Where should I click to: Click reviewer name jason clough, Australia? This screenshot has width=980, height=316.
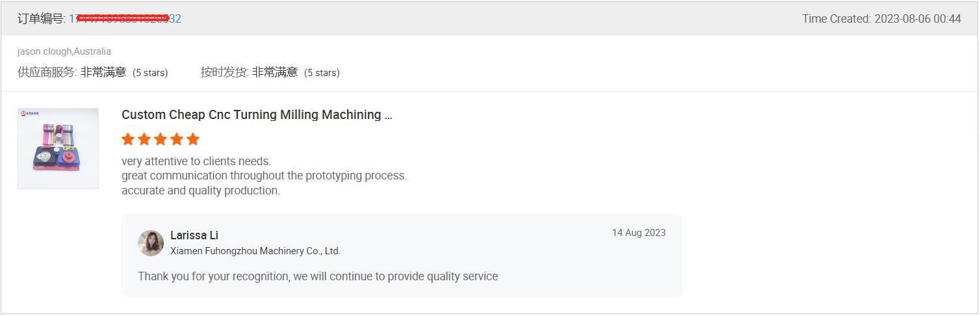[x=64, y=51]
